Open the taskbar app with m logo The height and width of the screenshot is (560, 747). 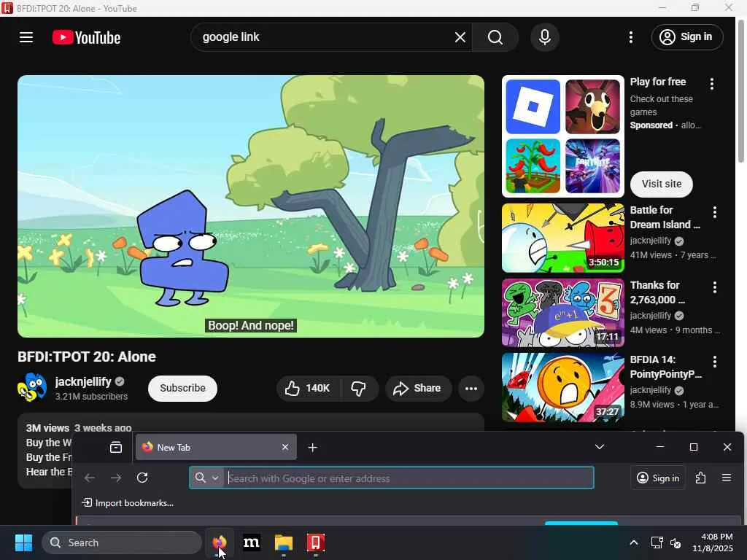click(x=252, y=542)
